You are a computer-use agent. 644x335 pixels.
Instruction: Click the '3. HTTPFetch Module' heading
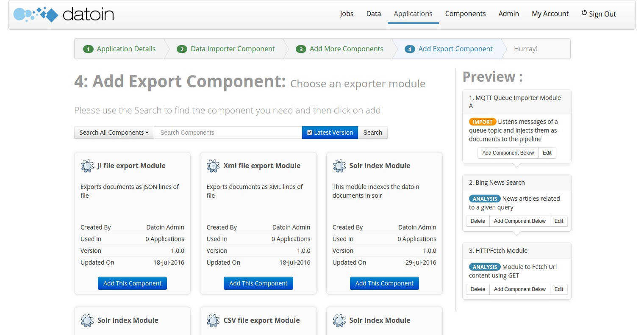(498, 251)
